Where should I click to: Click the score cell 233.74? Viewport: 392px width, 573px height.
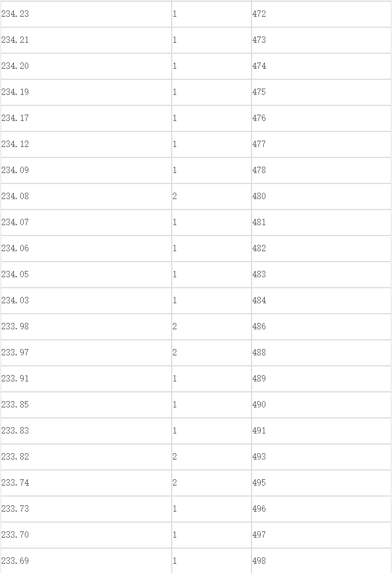(86, 483)
